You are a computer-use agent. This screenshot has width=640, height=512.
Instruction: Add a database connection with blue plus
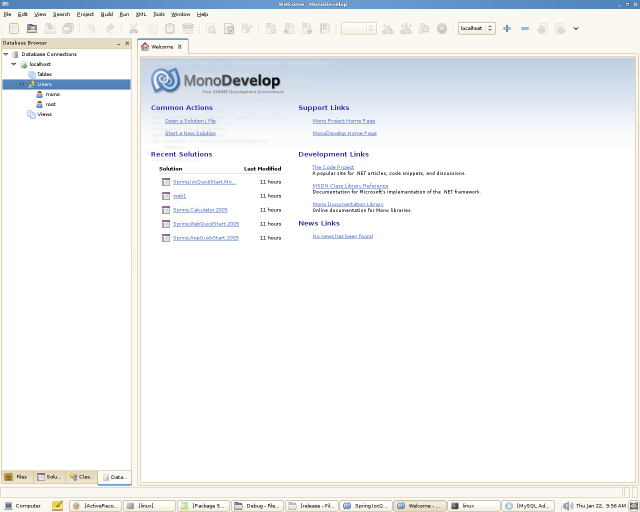pos(507,28)
